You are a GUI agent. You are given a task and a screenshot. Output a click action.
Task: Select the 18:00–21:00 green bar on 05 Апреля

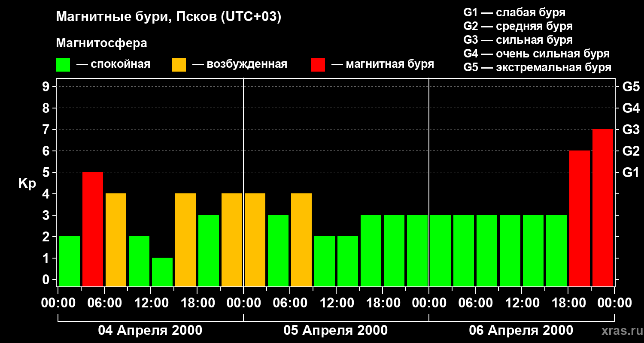click(394, 250)
